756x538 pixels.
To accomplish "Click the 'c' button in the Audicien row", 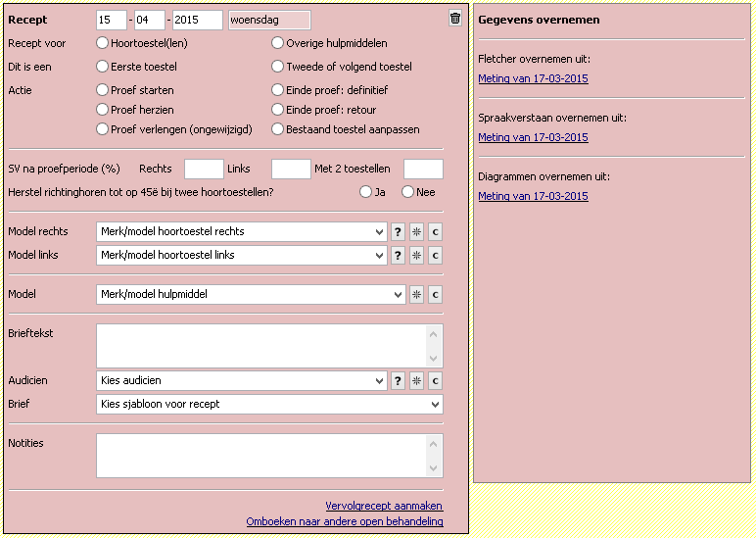I will click(435, 380).
